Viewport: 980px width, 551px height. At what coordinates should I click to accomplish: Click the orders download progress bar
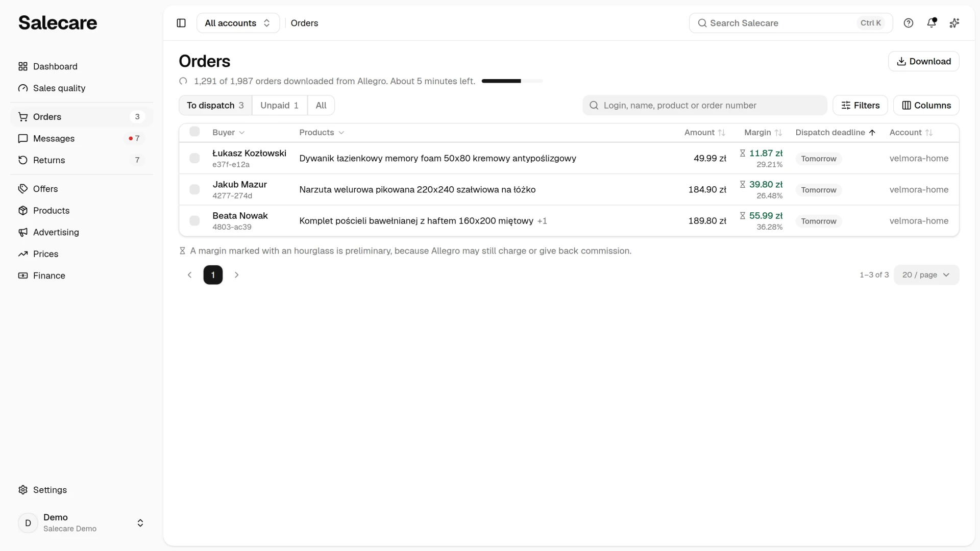coord(512,81)
